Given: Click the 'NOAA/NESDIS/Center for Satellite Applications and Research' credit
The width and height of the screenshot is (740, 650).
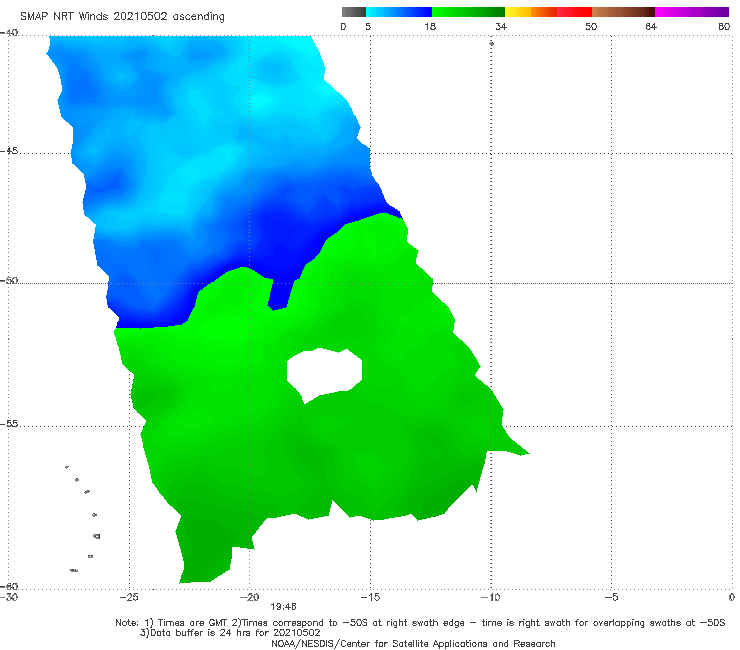Looking at the screenshot, I should point(413,643).
